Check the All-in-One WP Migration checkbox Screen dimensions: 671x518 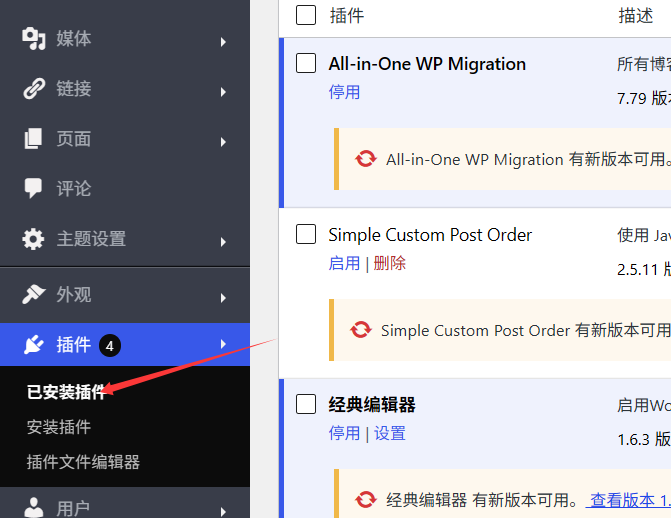[x=306, y=63]
